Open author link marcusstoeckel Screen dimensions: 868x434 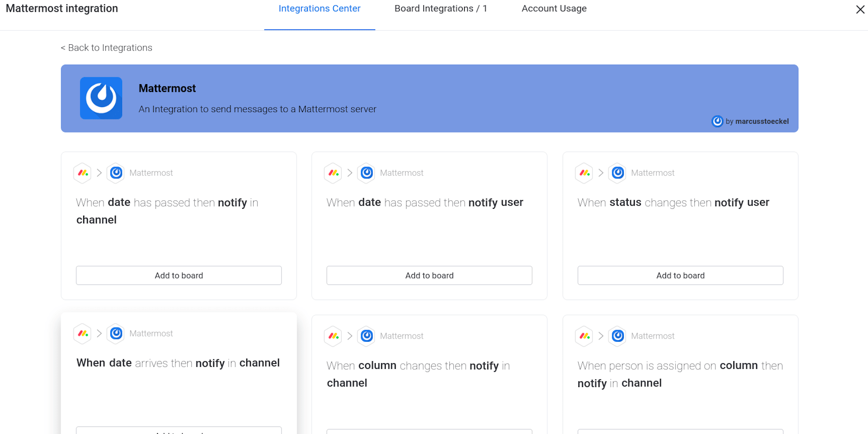[762, 121]
